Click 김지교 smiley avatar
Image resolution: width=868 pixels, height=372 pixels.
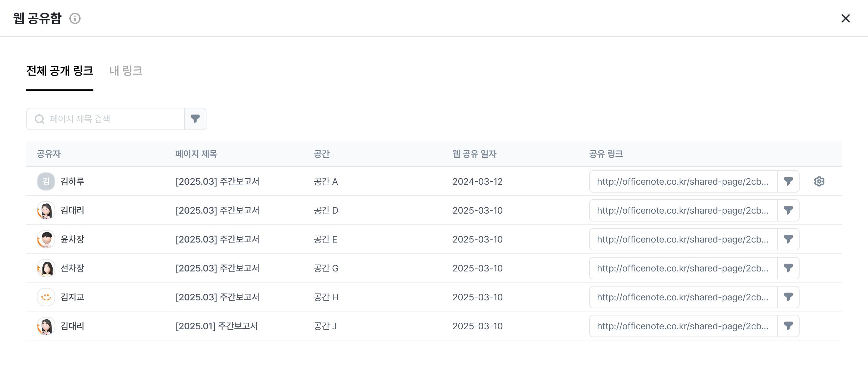click(x=46, y=297)
